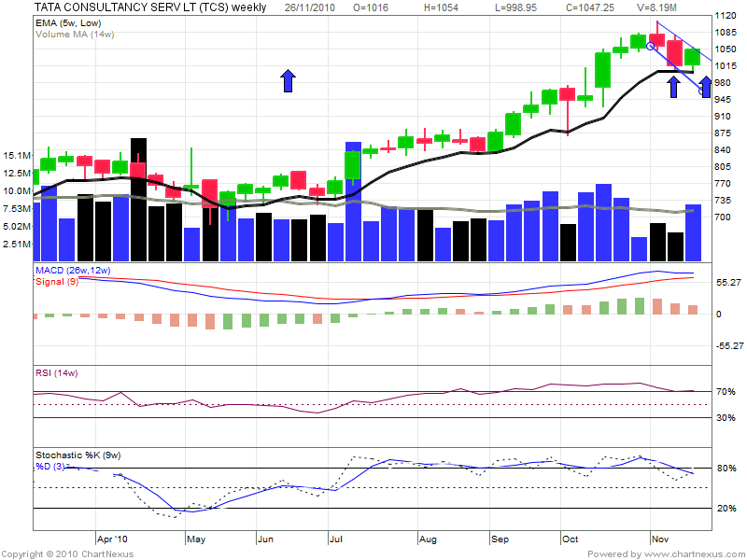Click the black up arrow near November candles

coord(673,88)
